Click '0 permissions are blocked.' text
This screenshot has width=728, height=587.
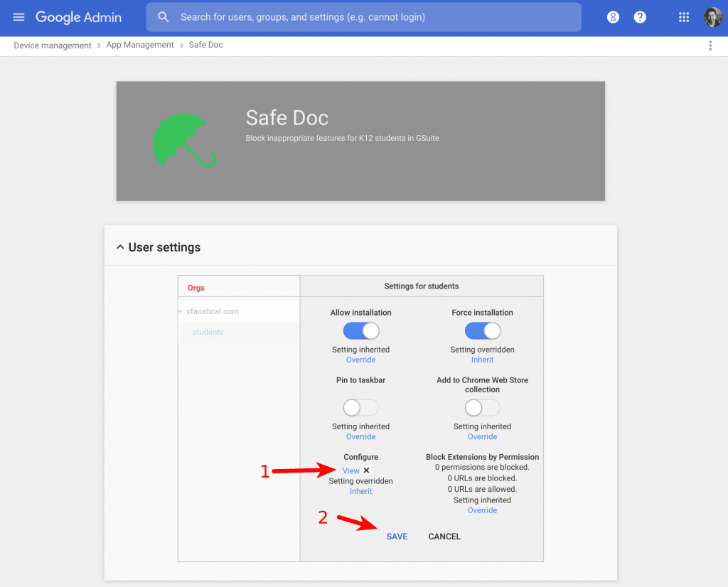coord(483,468)
